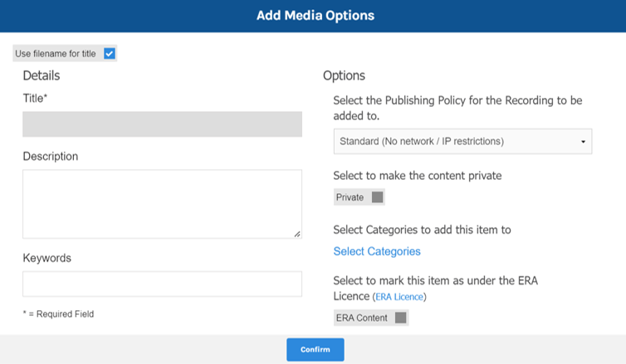
Task: Click the "Use filename for title" label text
Action: [x=56, y=54]
